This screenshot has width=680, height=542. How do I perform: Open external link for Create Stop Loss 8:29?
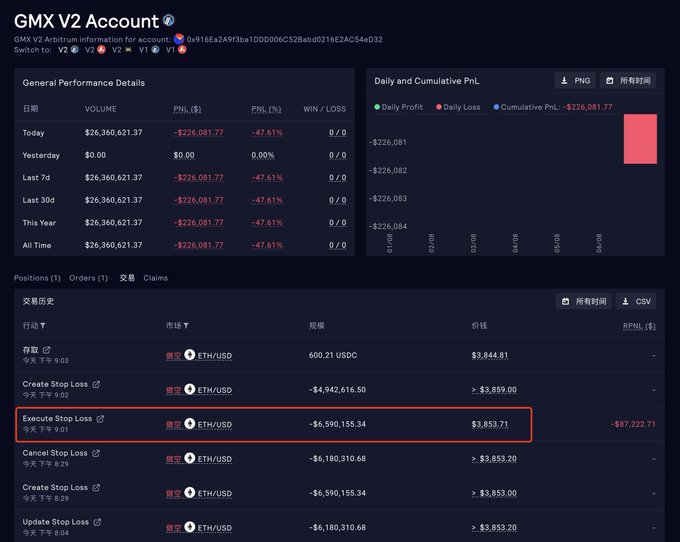96,487
